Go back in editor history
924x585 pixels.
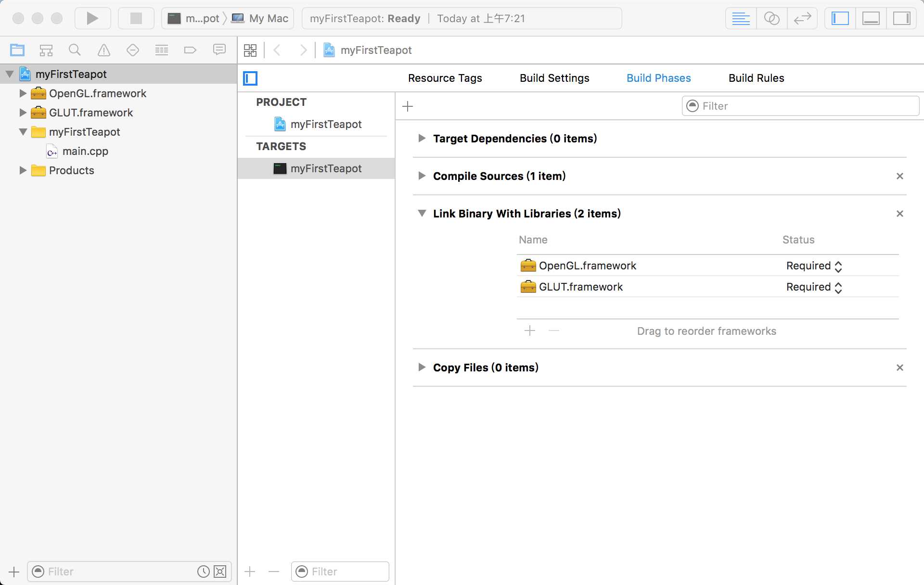[277, 50]
